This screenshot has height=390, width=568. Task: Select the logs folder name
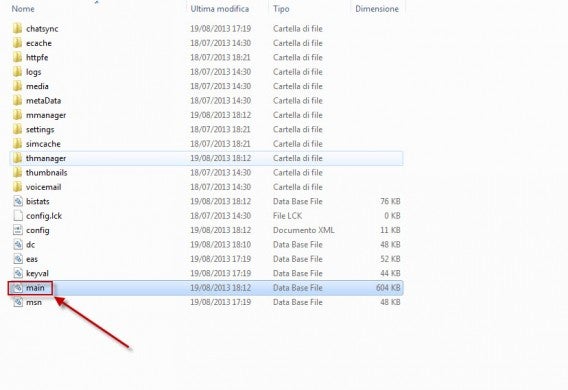coord(34,72)
